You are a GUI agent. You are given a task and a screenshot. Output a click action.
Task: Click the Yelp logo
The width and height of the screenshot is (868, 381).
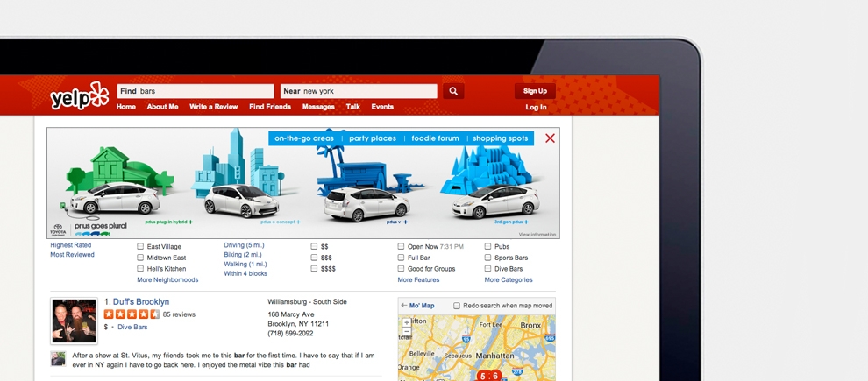pyautogui.click(x=80, y=96)
